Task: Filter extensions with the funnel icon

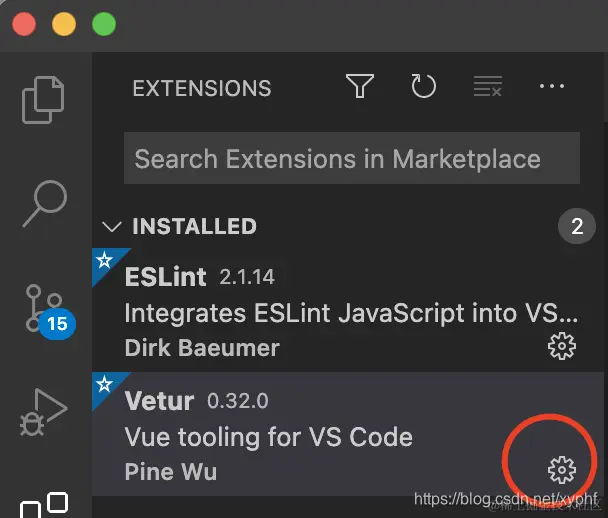Action: click(360, 87)
